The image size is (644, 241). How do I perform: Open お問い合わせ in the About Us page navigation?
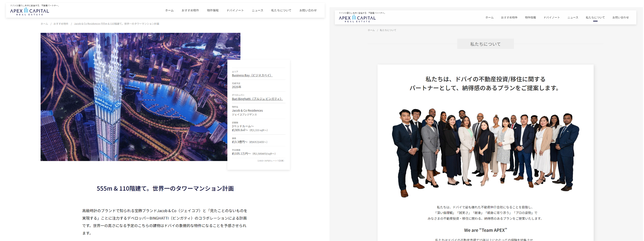tap(620, 18)
